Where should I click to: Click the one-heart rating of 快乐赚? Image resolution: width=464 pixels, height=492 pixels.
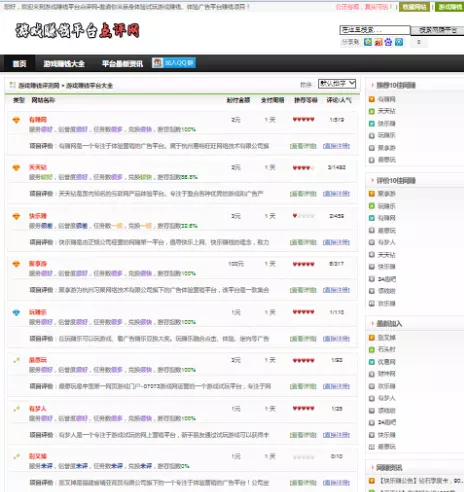click(x=303, y=216)
